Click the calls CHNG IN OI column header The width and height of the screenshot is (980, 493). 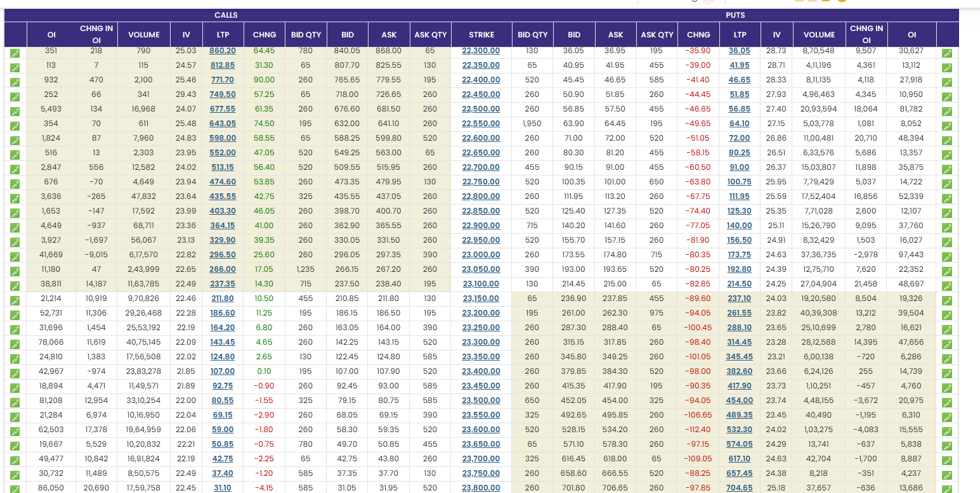pyautogui.click(x=96, y=35)
